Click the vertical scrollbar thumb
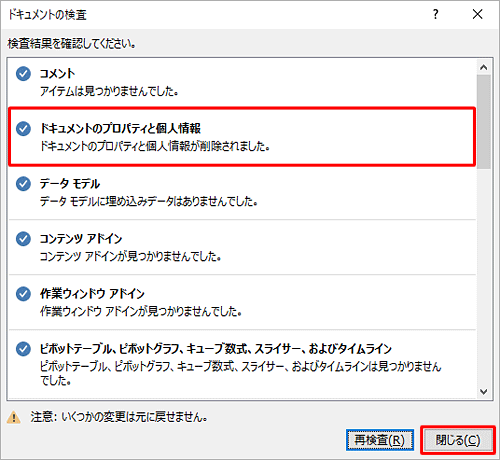500x460 pixels. [x=484, y=122]
